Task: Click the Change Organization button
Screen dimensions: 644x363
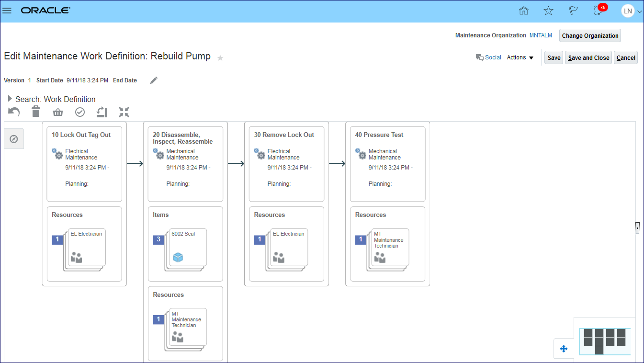Action: pos(590,35)
